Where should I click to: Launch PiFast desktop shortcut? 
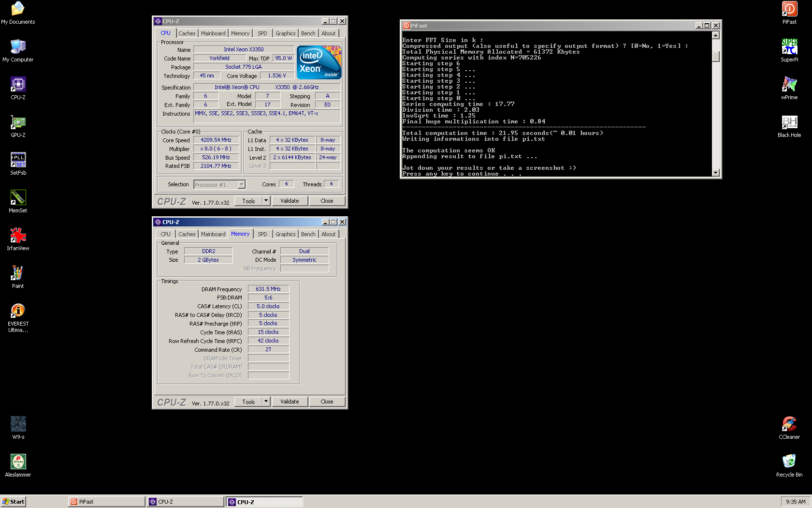click(789, 13)
